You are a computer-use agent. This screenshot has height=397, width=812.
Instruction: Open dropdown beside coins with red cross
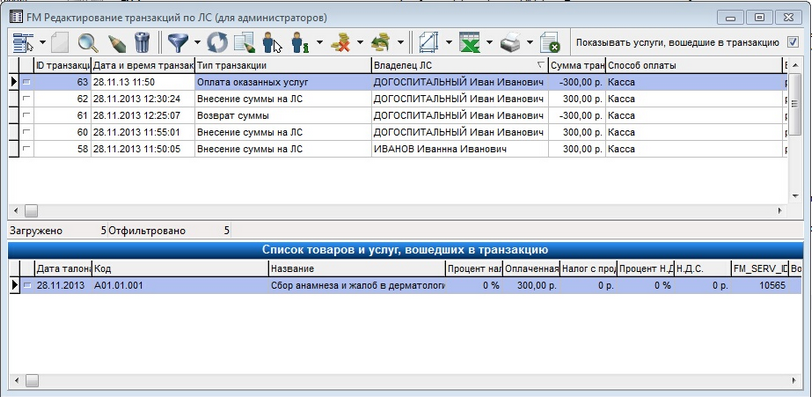[360, 42]
